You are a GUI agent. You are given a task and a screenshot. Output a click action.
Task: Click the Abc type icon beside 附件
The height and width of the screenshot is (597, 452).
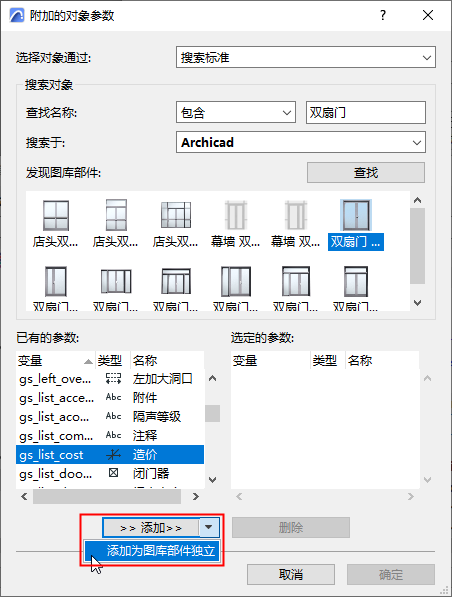(x=113, y=397)
